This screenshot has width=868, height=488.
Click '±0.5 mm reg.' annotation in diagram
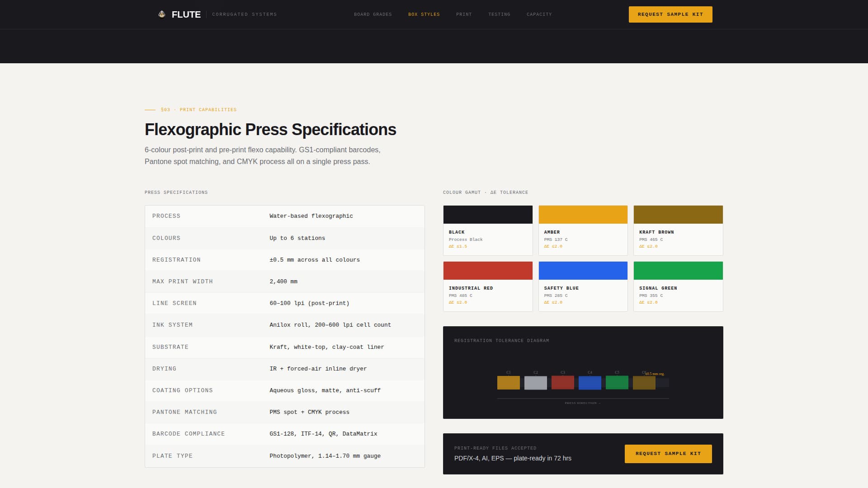[655, 374]
